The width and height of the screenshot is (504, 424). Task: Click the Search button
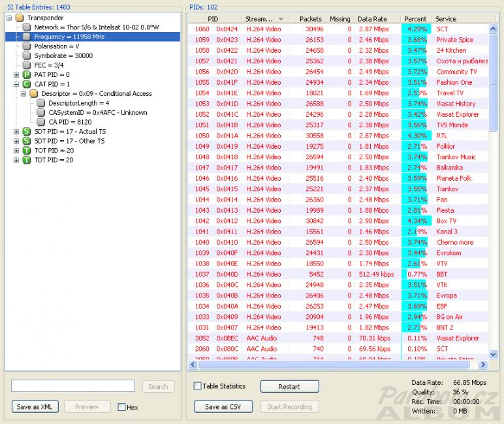tap(158, 386)
